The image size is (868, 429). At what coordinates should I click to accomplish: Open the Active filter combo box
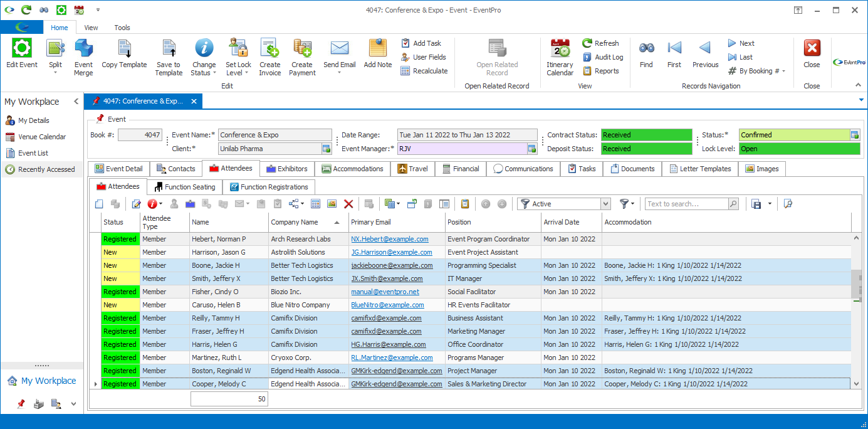(605, 204)
